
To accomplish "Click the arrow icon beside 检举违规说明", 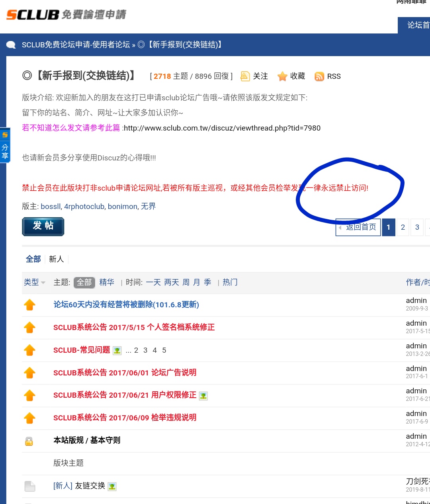I will tap(30, 418).
